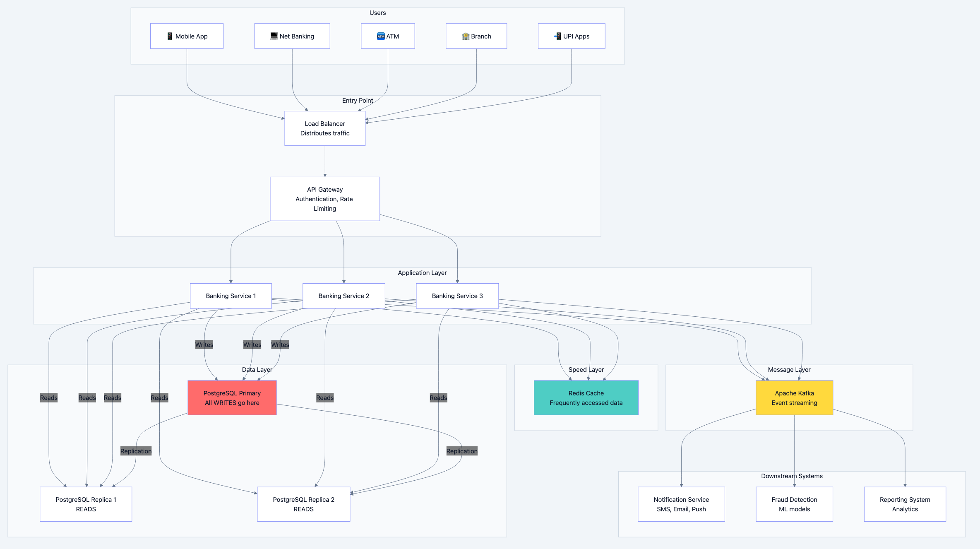Viewport: 980px width, 549px height.
Task: Select the ATM icon in Users section
Action: click(381, 36)
